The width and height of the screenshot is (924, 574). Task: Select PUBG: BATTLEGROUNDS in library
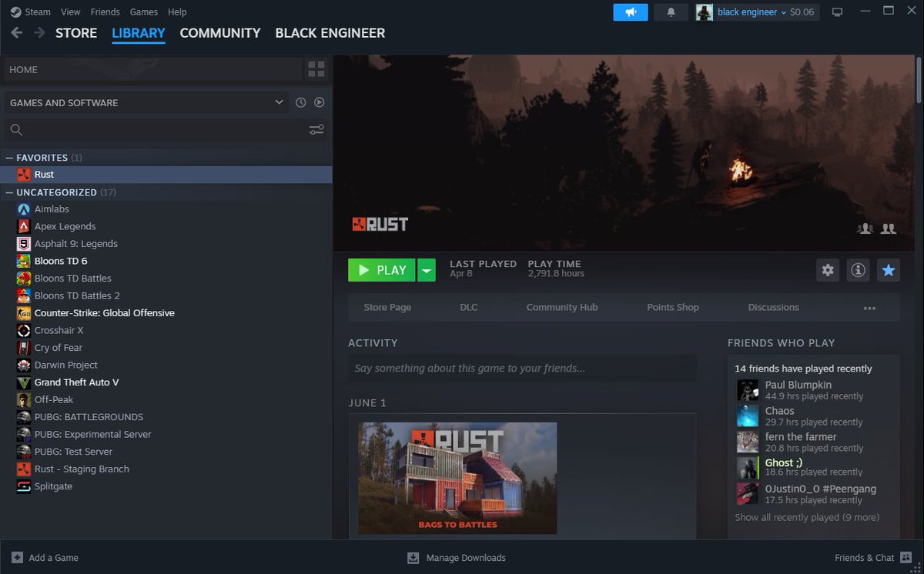pos(89,417)
